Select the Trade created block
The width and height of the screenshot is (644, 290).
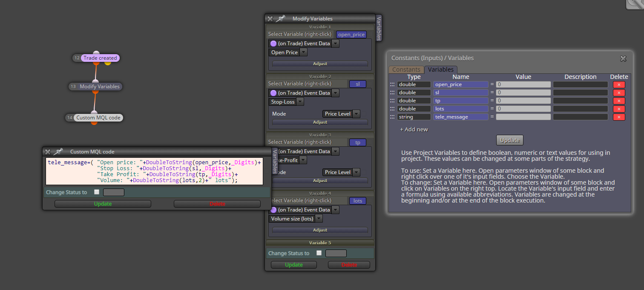(100, 58)
